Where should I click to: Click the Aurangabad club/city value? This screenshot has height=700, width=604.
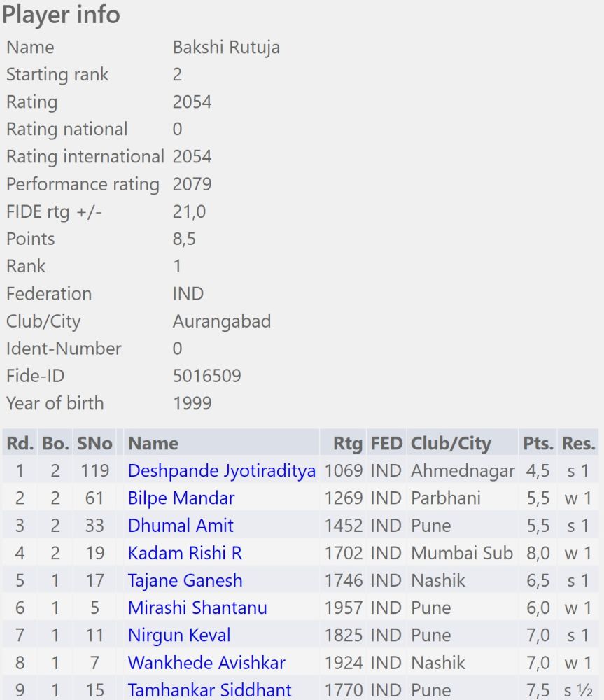click(221, 321)
